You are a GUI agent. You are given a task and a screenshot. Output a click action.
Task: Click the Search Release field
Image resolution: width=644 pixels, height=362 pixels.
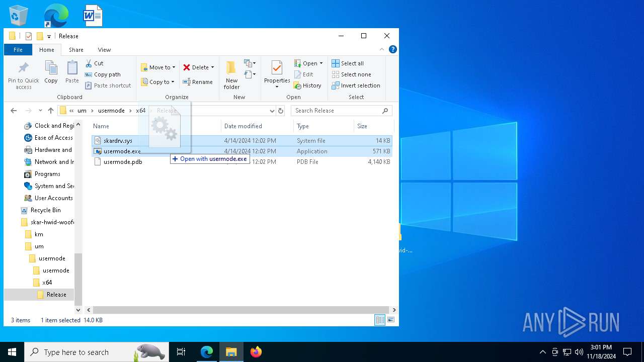click(342, 111)
